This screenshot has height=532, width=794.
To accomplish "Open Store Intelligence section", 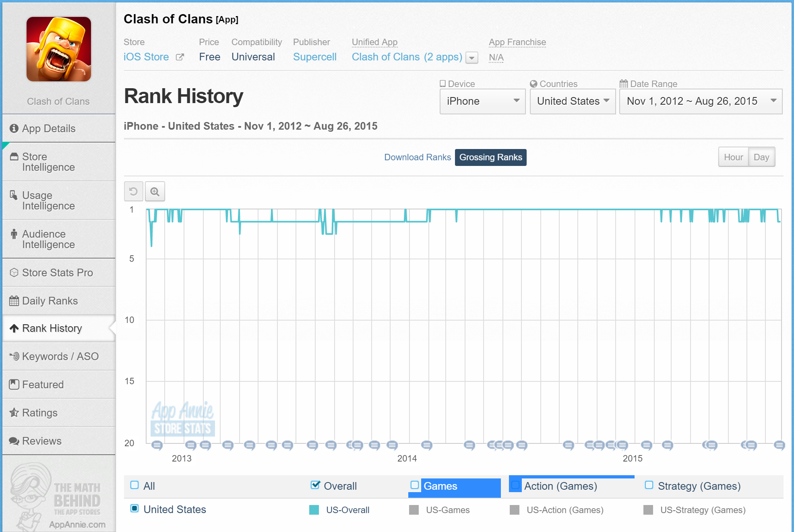I will (x=59, y=162).
